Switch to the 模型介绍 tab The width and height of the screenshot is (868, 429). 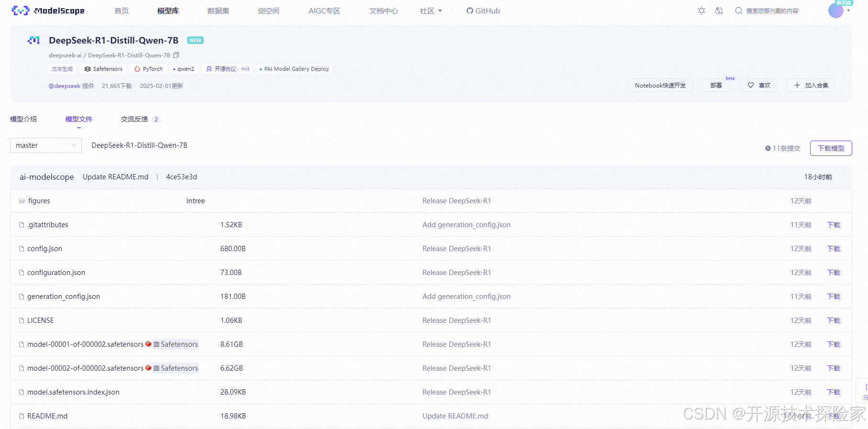(x=23, y=119)
